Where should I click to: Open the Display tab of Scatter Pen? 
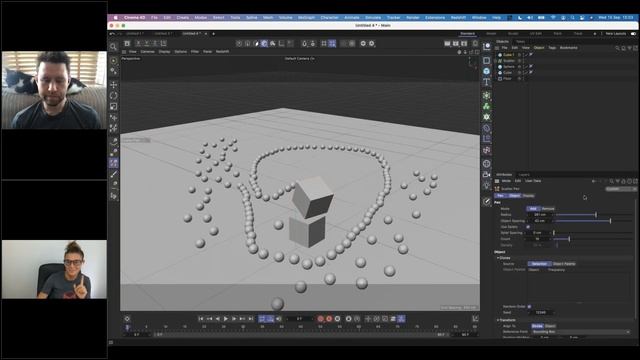[x=528, y=196]
